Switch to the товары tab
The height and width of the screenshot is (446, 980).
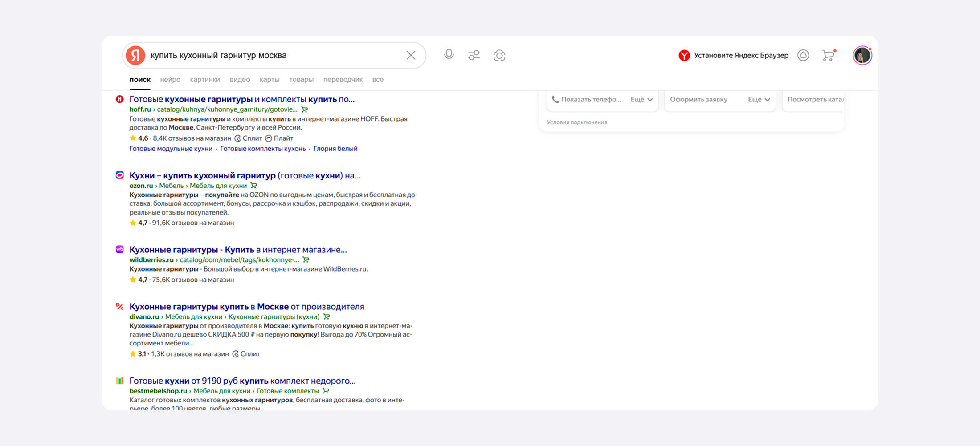point(301,80)
